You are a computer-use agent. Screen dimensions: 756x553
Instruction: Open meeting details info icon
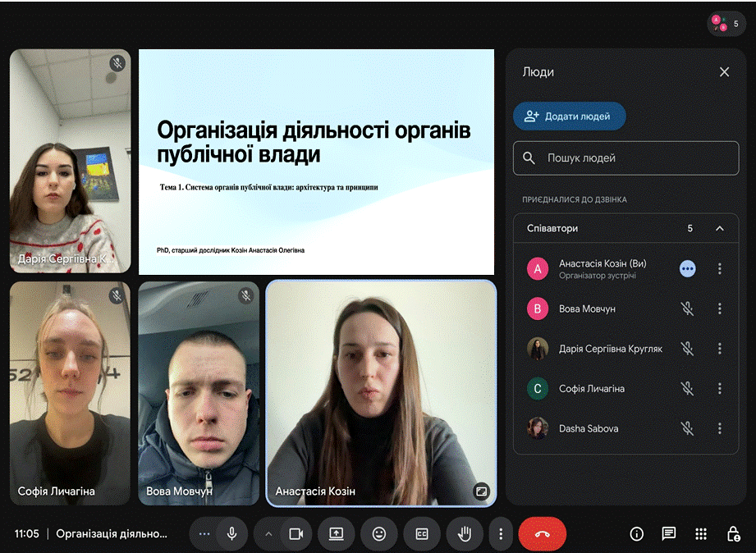pyautogui.click(x=636, y=533)
